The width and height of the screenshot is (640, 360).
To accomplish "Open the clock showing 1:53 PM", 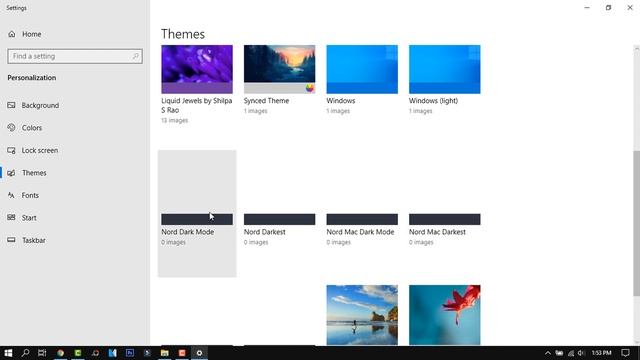I will pos(602,353).
